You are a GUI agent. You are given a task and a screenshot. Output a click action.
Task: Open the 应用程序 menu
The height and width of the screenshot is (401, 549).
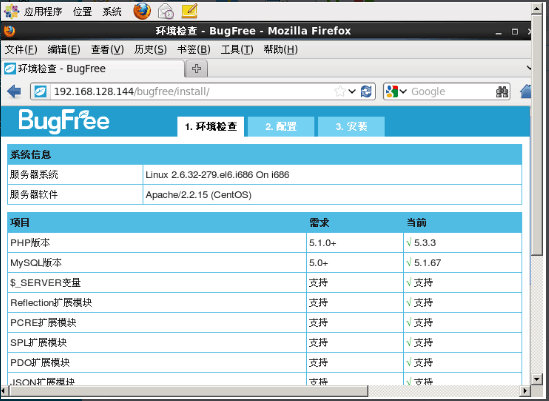point(43,12)
